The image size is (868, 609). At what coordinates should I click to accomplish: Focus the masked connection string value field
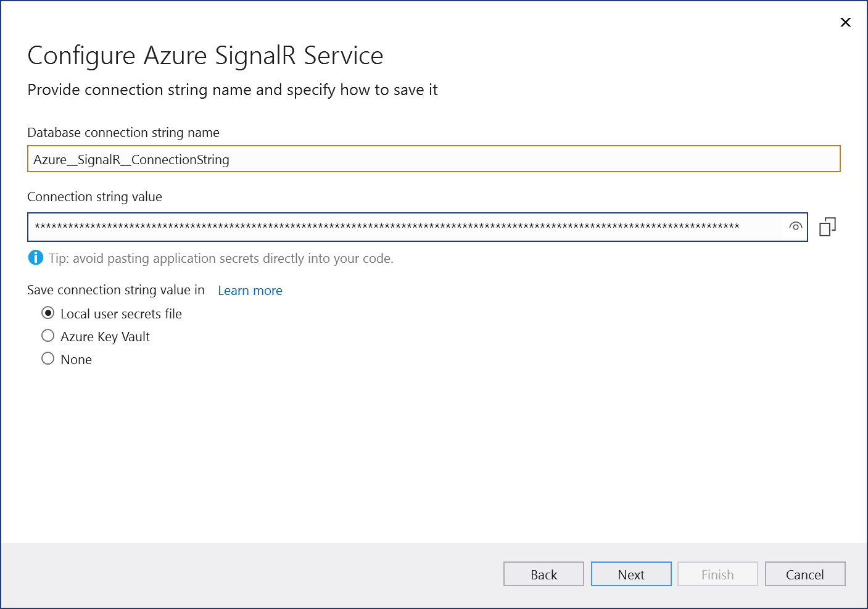[x=418, y=227]
